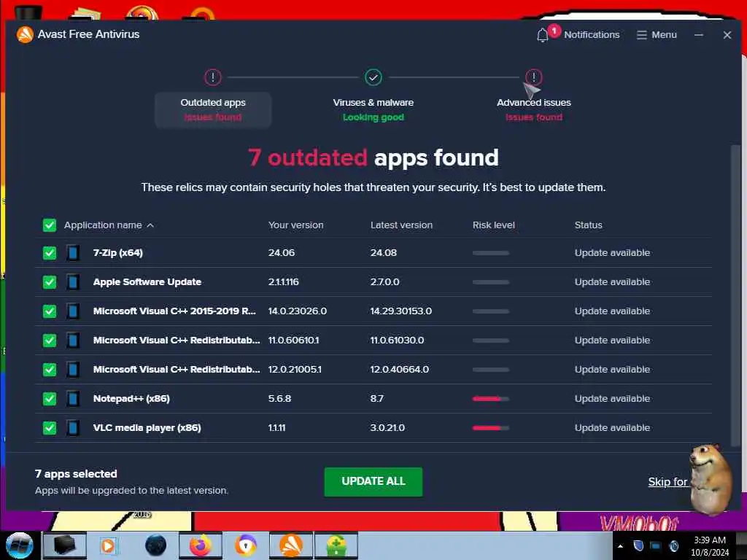This screenshot has height=560, width=747.
Task: Click the vertical scrollbar of the app list
Action: coord(735,295)
